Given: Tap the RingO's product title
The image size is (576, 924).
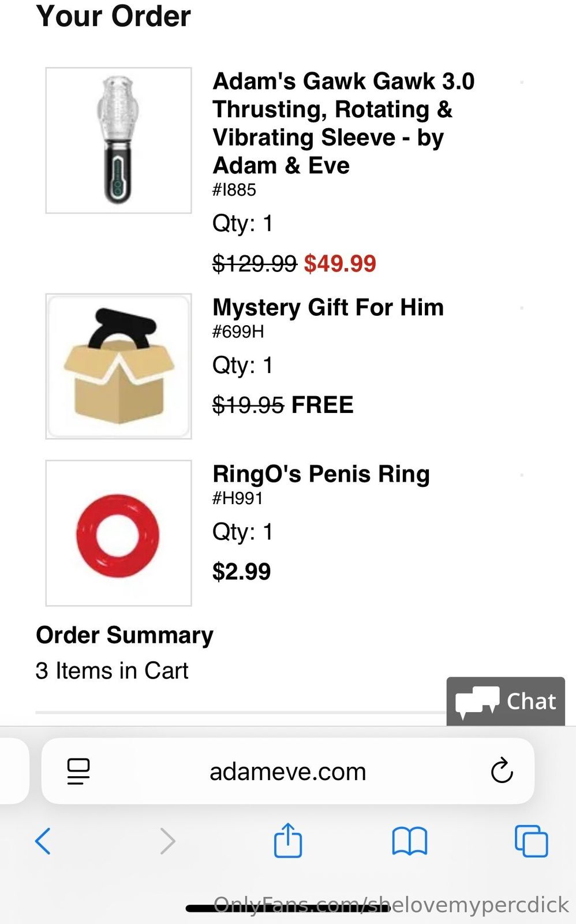Looking at the screenshot, I should tap(321, 474).
